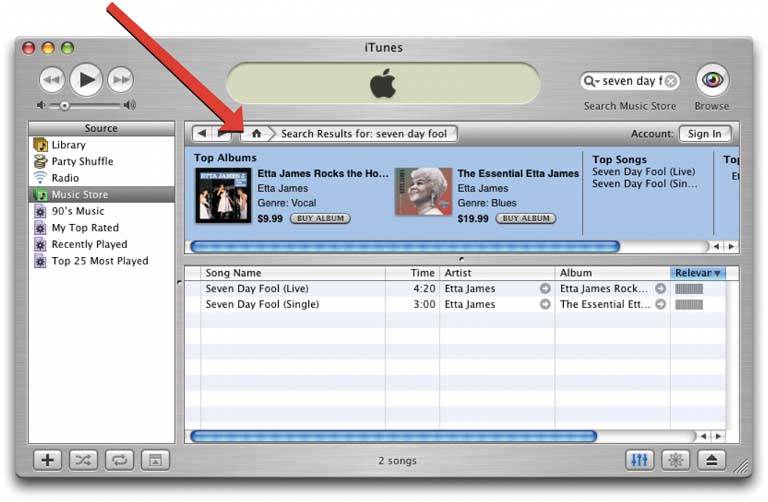Click the song list horizontal scrollbar
Viewport: 768px width, 502px height.
[393, 436]
